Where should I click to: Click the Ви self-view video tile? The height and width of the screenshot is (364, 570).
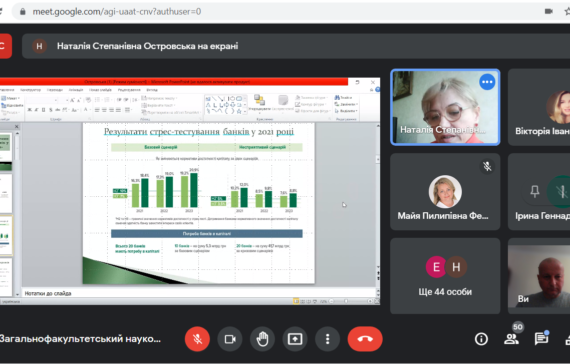(x=539, y=276)
